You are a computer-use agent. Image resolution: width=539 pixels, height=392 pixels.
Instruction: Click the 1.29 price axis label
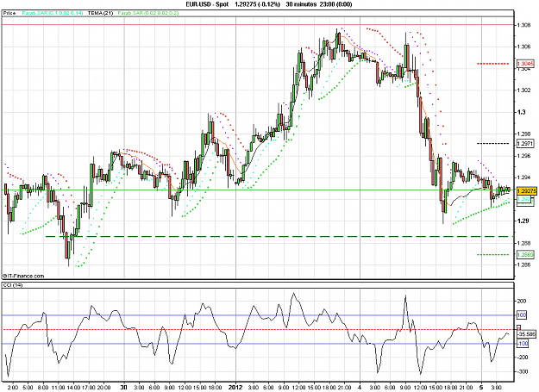tap(522, 221)
